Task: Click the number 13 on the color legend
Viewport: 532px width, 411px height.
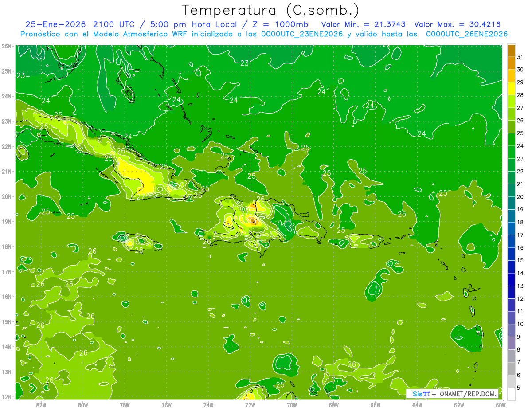Action: (x=520, y=286)
